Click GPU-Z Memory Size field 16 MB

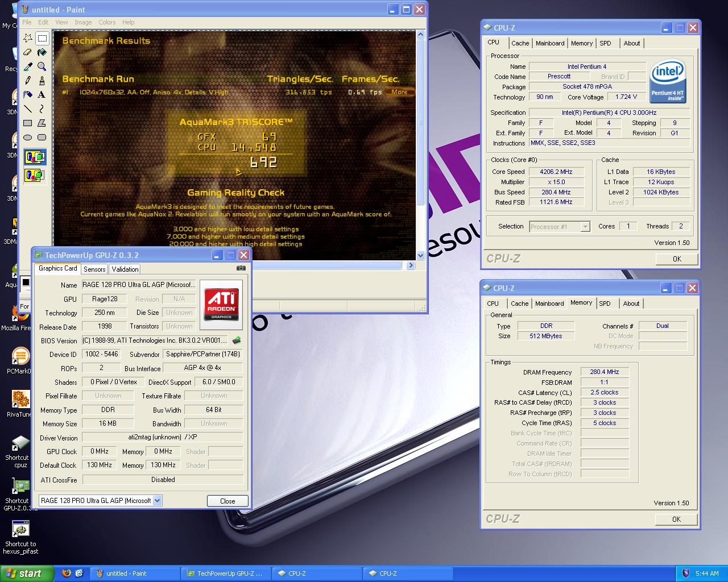coord(108,423)
